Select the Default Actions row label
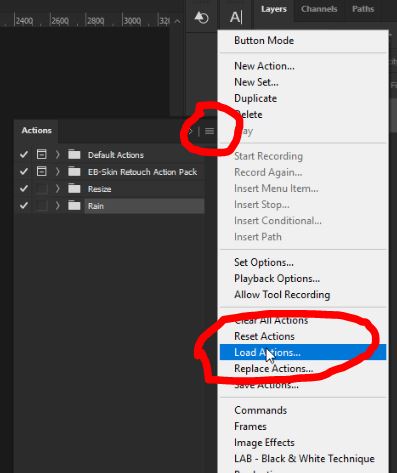The width and height of the screenshot is (397, 473). click(x=116, y=155)
